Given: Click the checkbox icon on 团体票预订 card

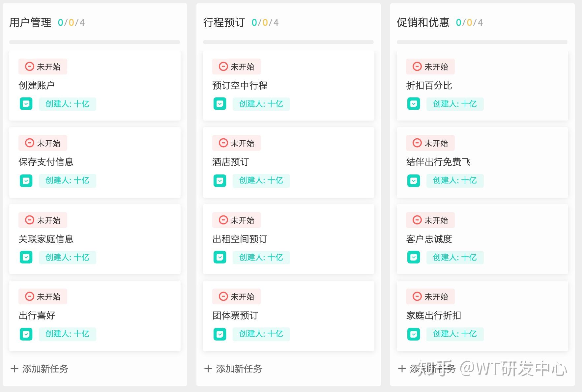Looking at the screenshot, I should tap(220, 334).
